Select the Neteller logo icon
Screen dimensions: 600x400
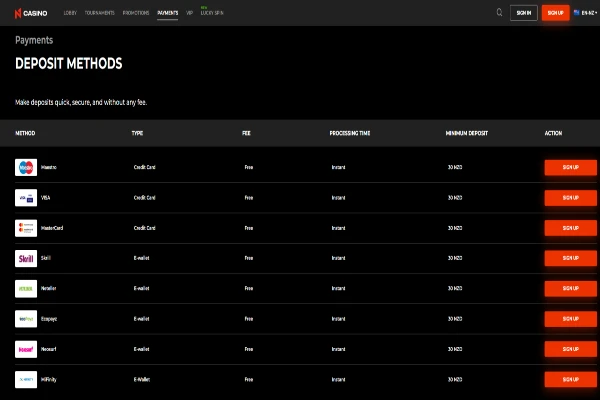(x=26, y=289)
